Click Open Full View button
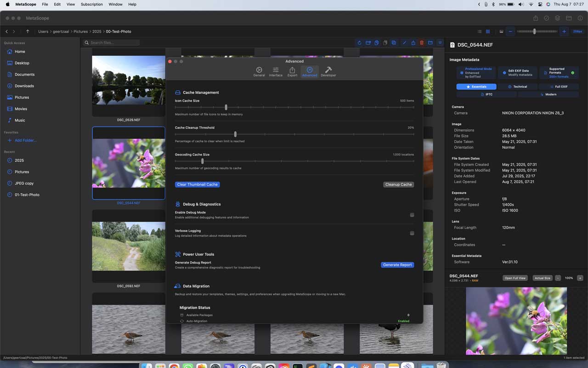 [x=515, y=278]
